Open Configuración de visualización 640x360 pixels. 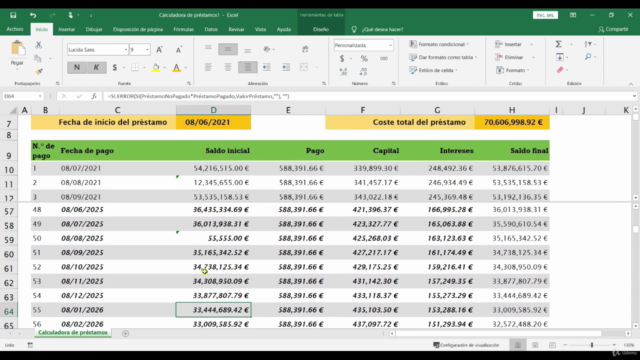click(466, 345)
